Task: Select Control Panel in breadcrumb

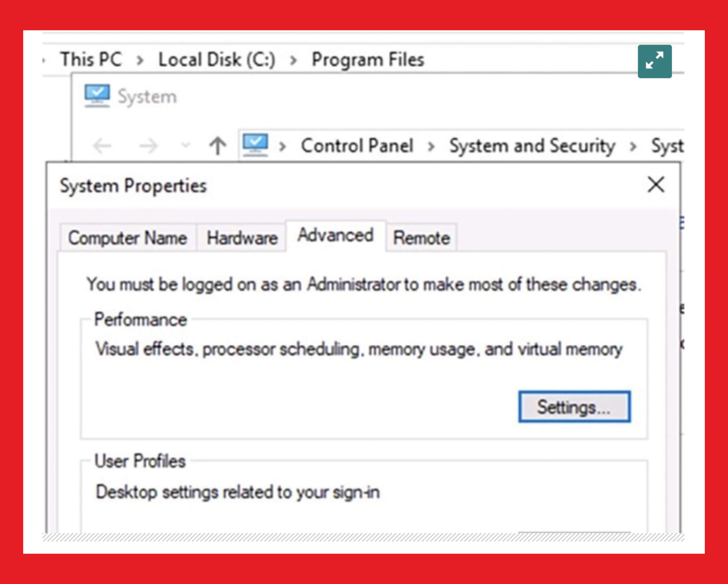Action: tap(357, 145)
